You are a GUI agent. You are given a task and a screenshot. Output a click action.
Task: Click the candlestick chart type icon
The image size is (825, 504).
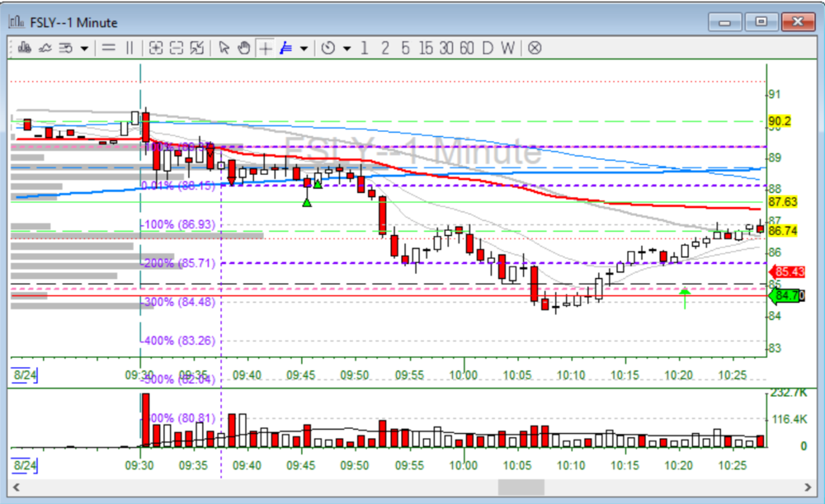coord(24,48)
